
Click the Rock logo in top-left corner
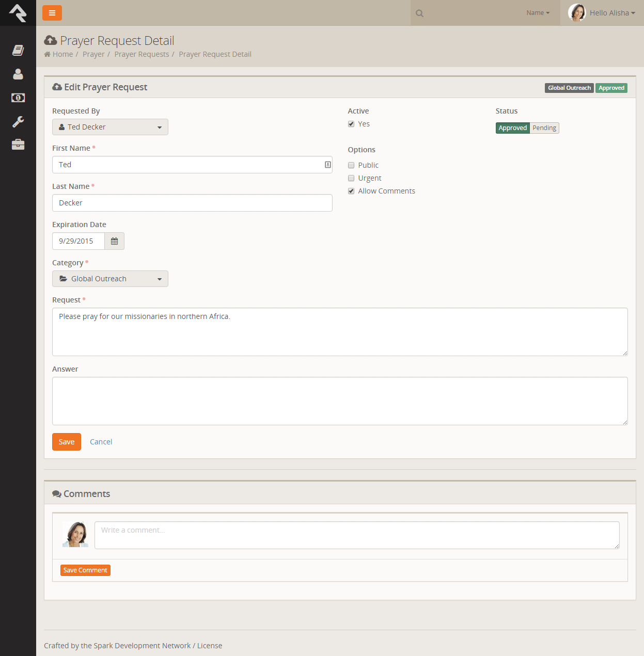click(x=18, y=13)
